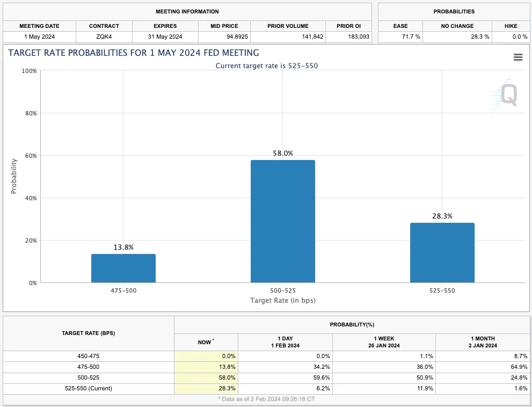Click the 1 May 2024 meeting date cell
532x407 pixels.
40,37
